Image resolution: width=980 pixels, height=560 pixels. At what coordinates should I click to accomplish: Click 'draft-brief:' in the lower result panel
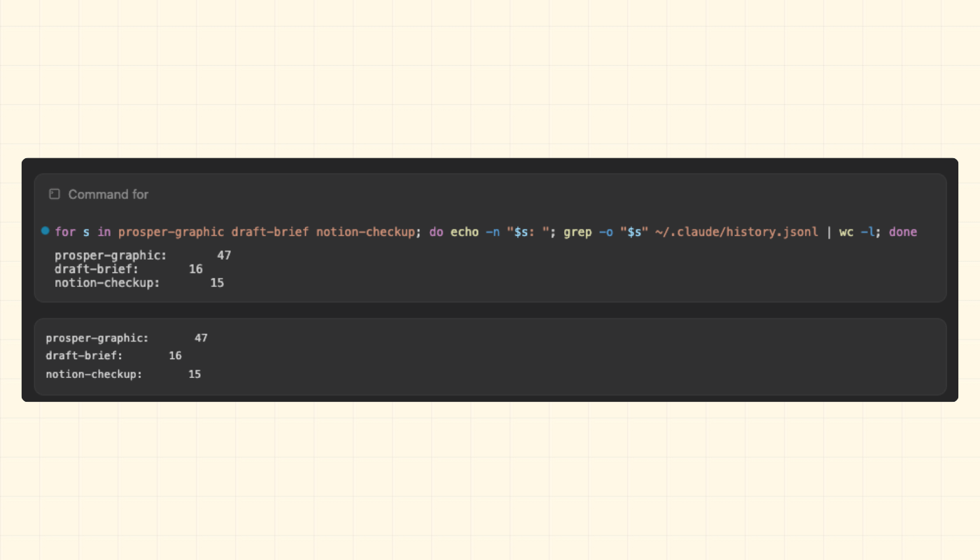[x=84, y=356]
